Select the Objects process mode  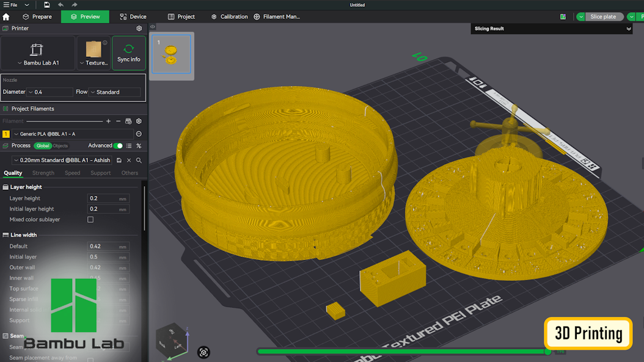coord(60,146)
